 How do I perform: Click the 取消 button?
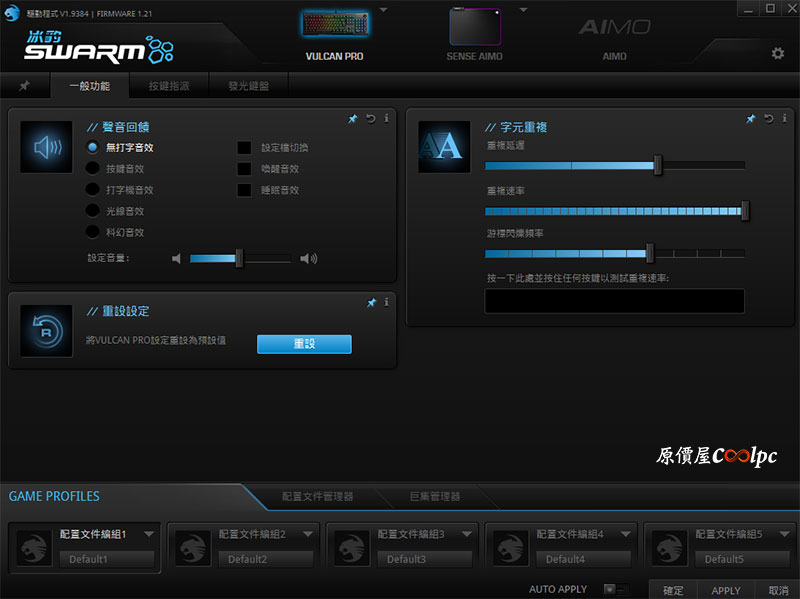pyautogui.click(x=778, y=590)
